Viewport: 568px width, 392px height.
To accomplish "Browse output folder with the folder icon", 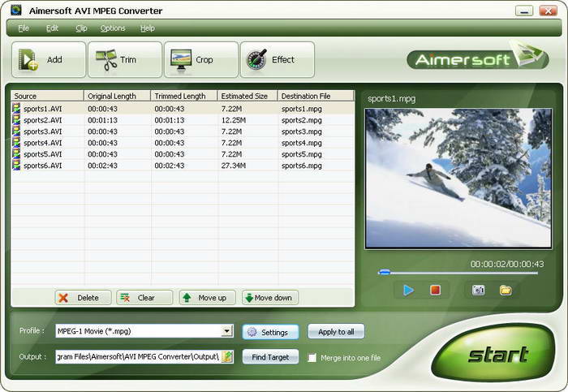I will (x=228, y=357).
